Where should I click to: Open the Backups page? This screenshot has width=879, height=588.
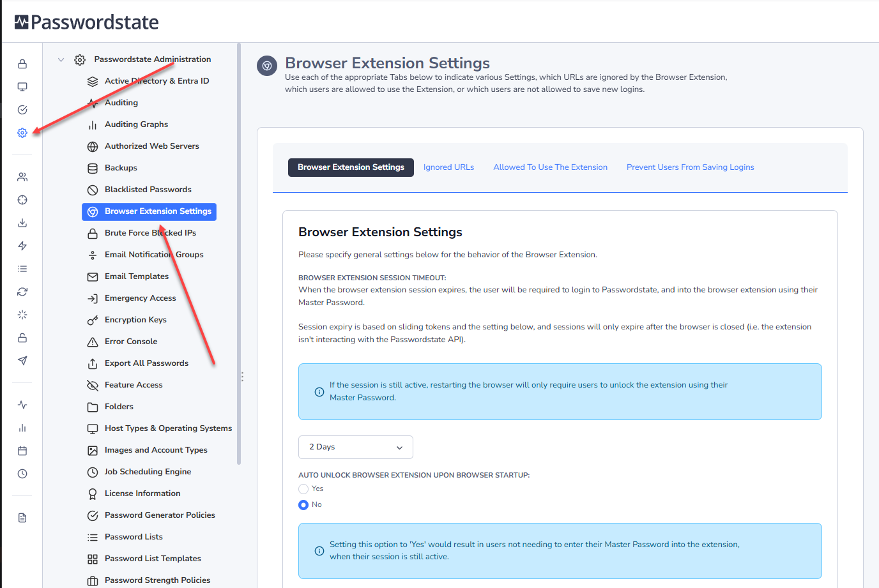121,168
